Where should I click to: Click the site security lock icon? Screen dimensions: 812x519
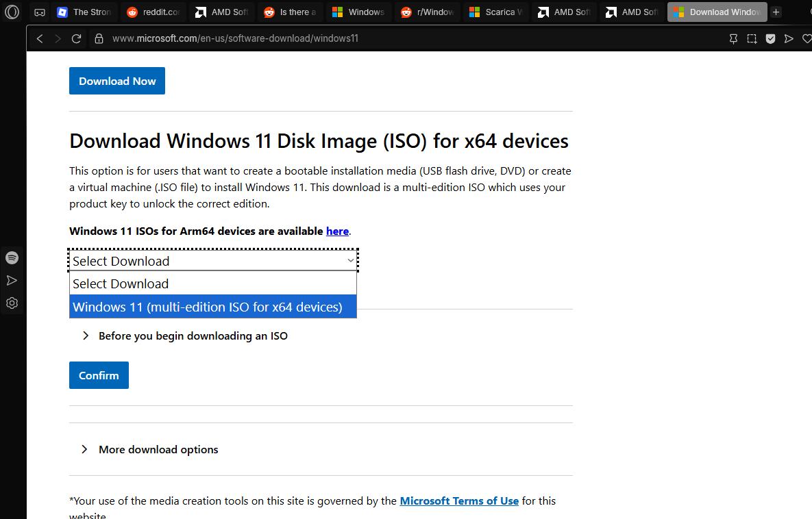pos(99,39)
